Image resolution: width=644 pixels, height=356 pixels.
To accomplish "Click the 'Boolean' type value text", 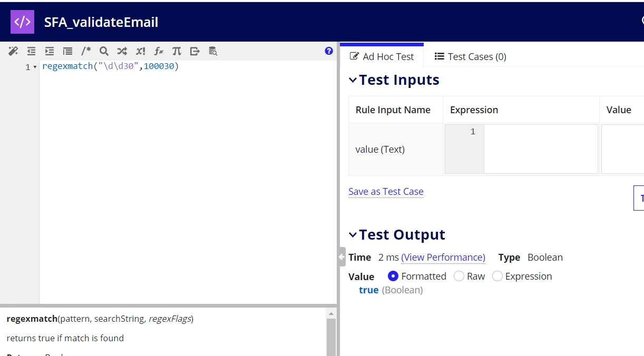I will [545, 257].
